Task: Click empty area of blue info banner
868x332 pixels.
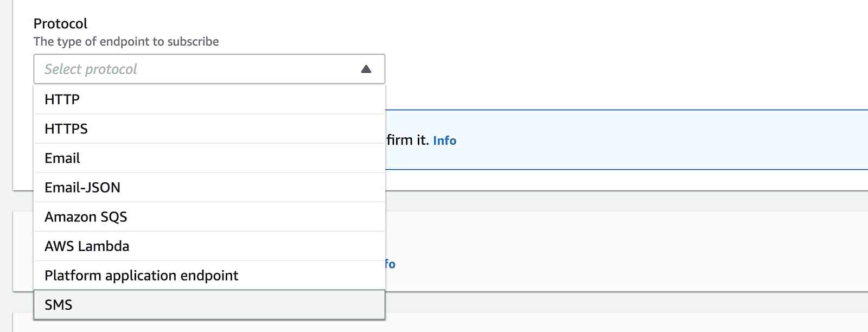Action: [x=651, y=140]
